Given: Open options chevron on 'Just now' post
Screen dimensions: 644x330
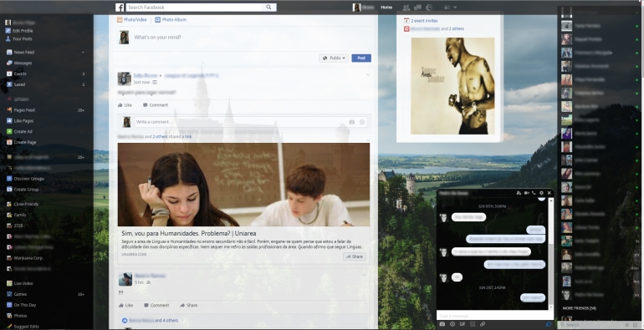Looking at the screenshot, I should [x=368, y=74].
